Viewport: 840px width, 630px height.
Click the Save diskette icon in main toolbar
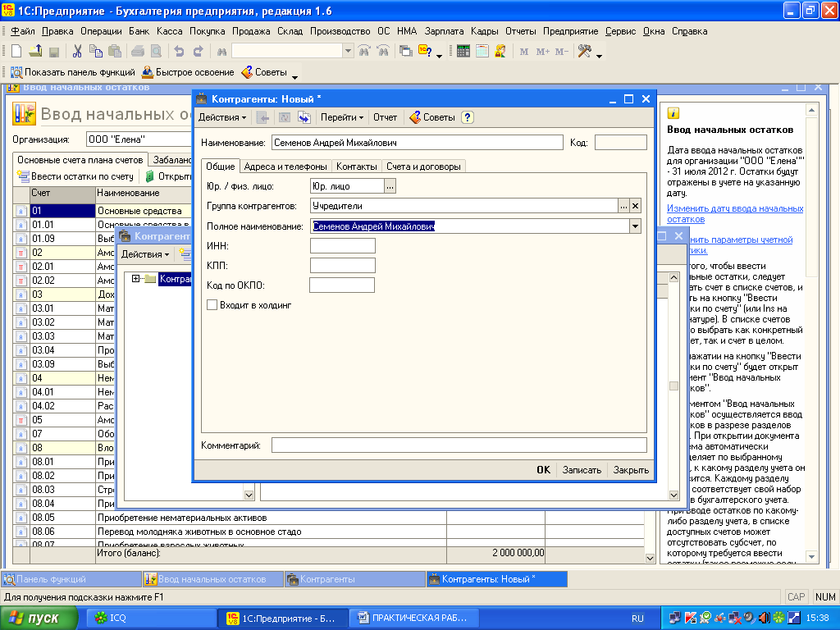53,52
